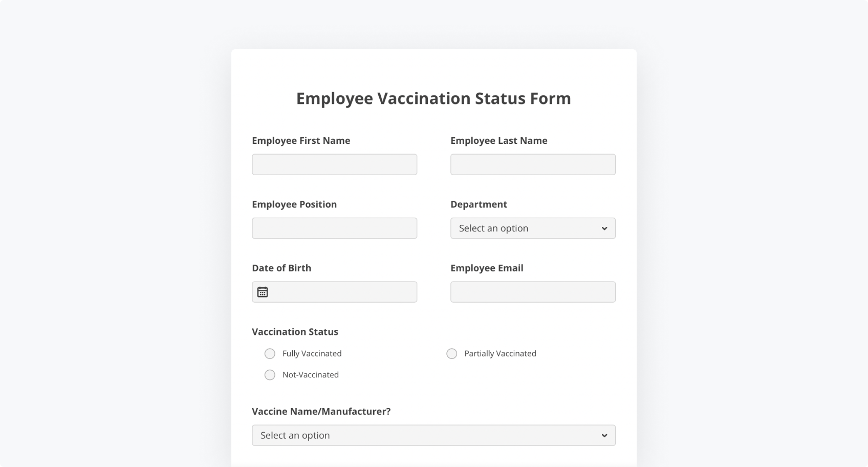The height and width of the screenshot is (467, 868).
Task: Click the calendar icon in Date of Birth
Action: (263, 292)
